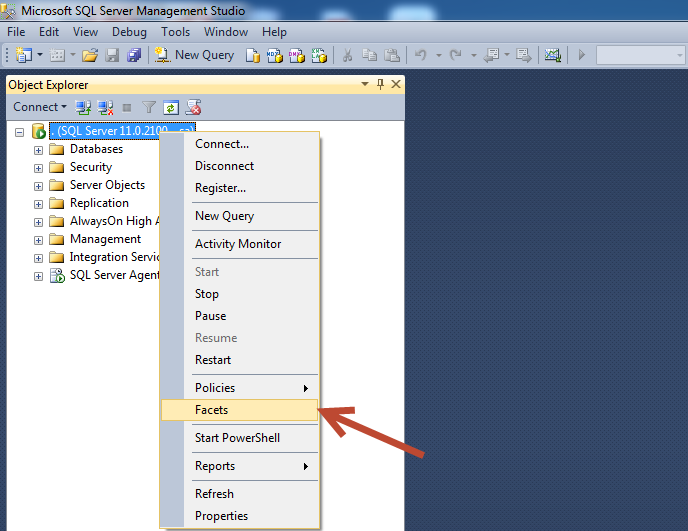This screenshot has width=688, height=531.
Task: Click the Connect Object Explorer icon
Action: point(83,107)
